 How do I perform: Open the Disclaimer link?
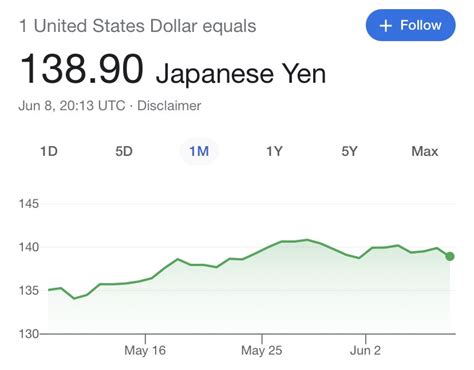[169, 106]
